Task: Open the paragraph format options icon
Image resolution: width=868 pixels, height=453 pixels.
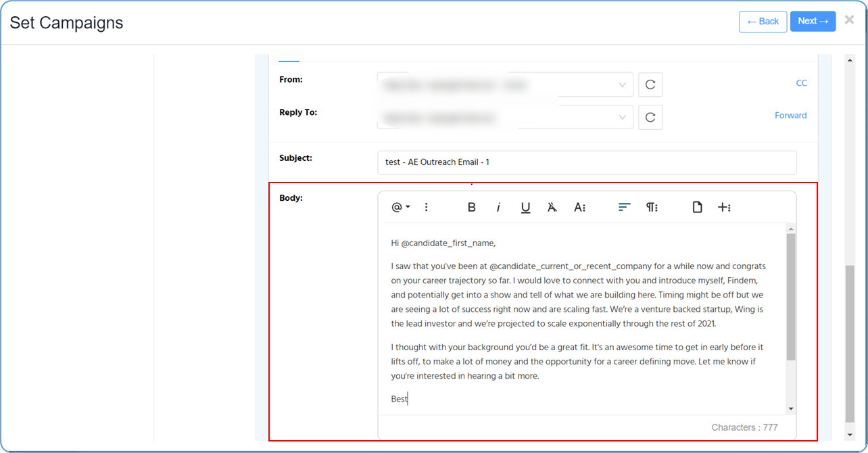Action: pos(652,208)
